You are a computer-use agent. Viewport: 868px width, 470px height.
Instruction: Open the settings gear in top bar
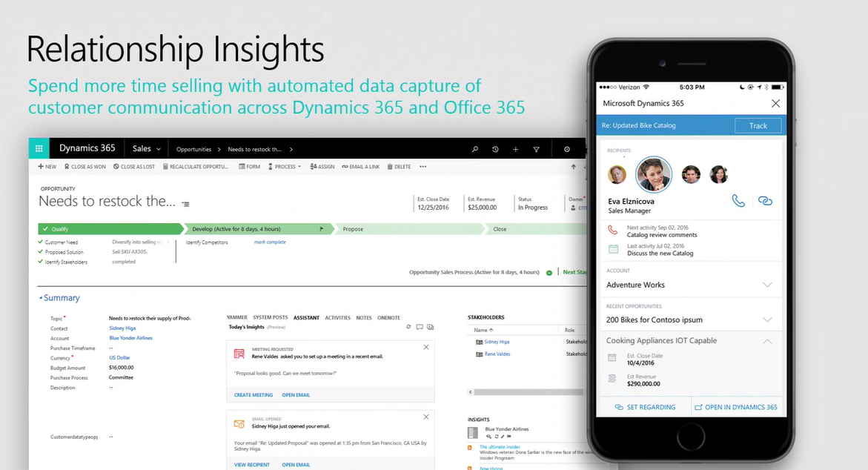(x=567, y=149)
